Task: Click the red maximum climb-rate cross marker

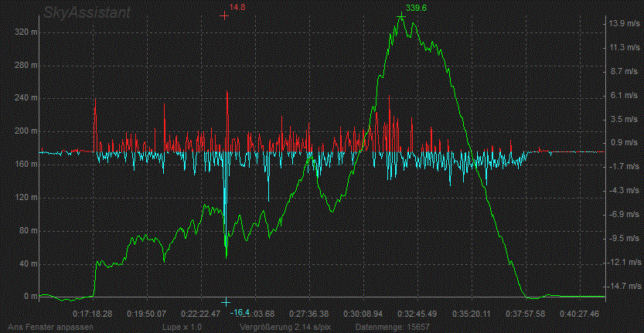Action: coord(224,15)
